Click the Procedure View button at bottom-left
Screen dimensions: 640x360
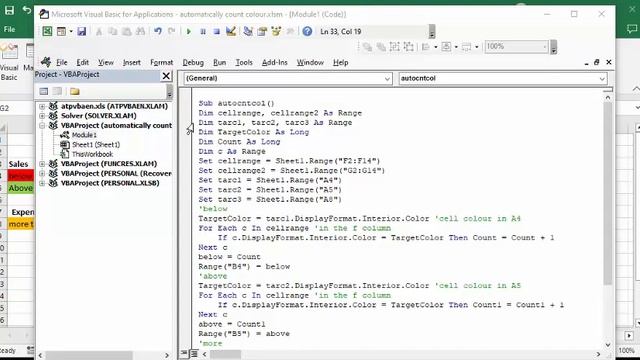(x=184, y=353)
